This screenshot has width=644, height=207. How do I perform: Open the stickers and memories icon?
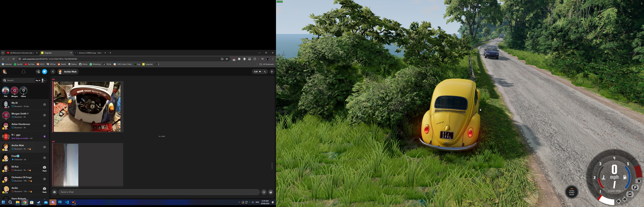271,192
